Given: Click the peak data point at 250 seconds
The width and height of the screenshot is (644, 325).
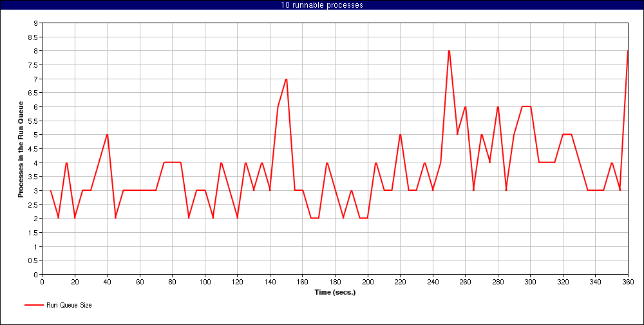Looking at the screenshot, I should pyautogui.click(x=449, y=51).
